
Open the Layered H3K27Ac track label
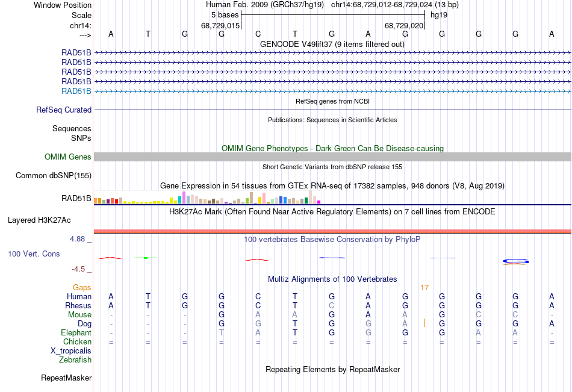39,220
